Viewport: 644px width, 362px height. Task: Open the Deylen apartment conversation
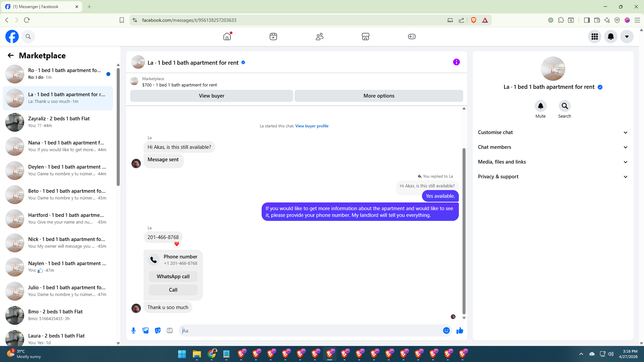[x=58, y=171]
